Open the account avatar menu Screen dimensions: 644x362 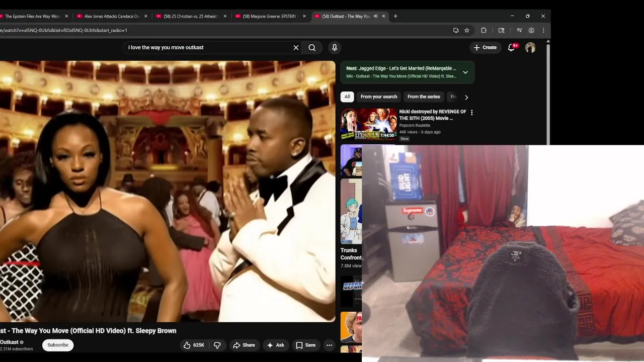[x=530, y=48]
